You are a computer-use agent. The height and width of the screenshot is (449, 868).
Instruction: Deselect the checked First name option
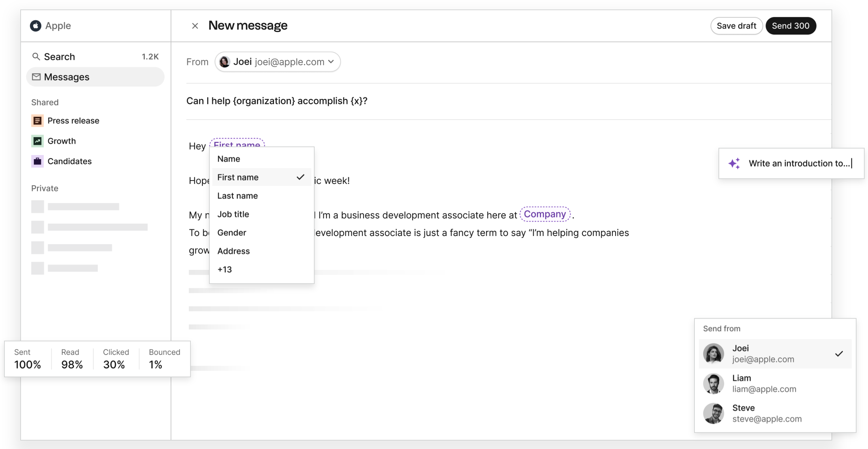click(238, 177)
